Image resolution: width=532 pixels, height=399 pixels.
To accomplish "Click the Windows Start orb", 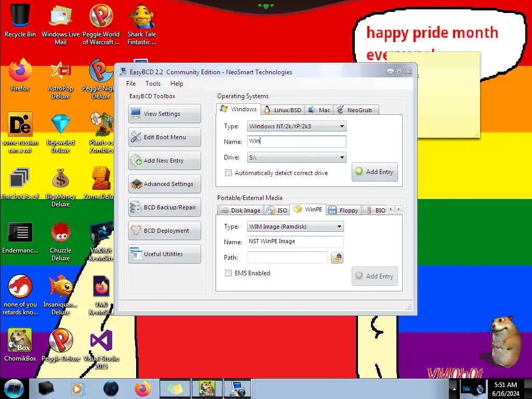I will (x=14, y=389).
